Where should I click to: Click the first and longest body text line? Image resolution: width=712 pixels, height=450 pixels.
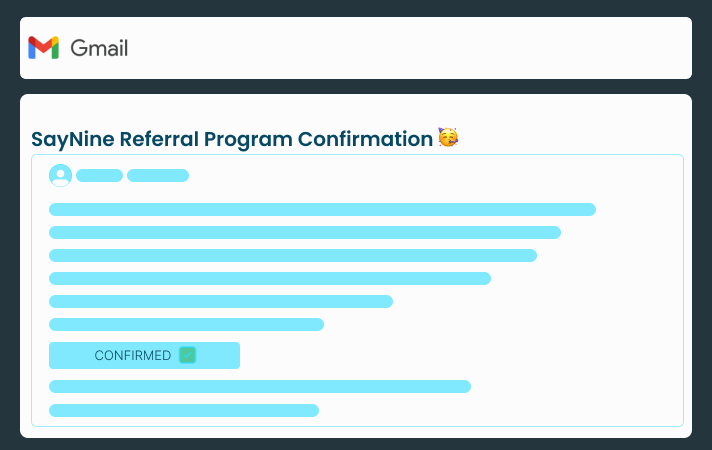322,209
